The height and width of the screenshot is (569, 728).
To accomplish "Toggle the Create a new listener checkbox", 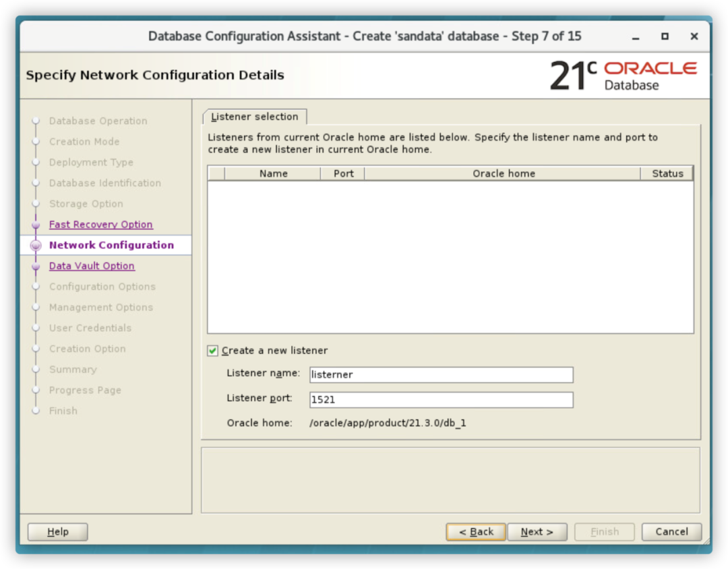I will click(x=212, y=351).
